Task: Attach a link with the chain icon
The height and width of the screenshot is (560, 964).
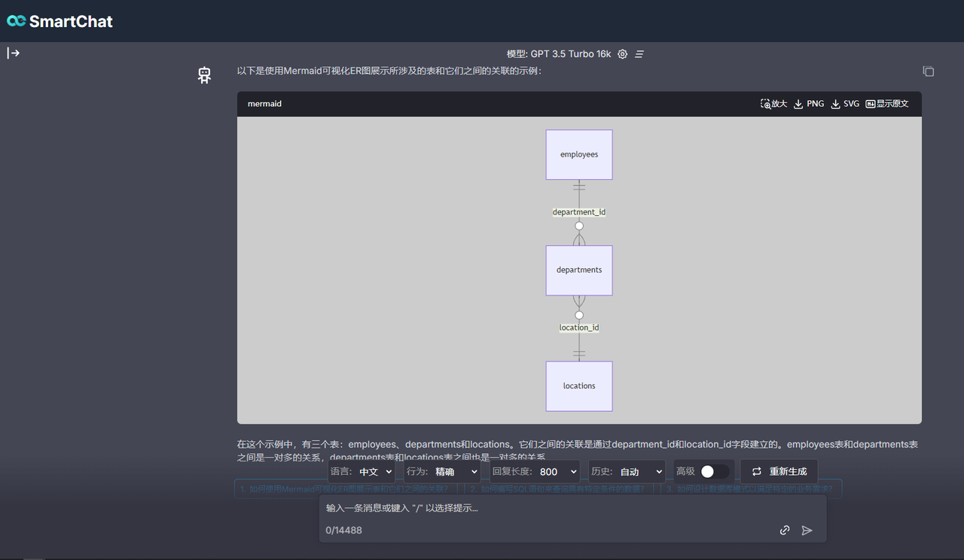Action: tap(785, 531)
